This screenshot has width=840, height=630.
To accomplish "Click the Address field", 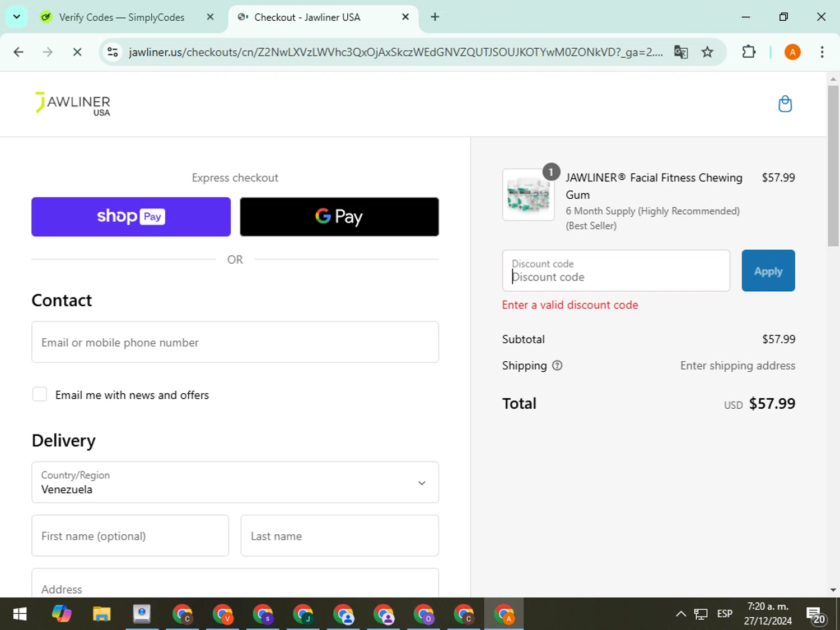I will coord(235,584).
